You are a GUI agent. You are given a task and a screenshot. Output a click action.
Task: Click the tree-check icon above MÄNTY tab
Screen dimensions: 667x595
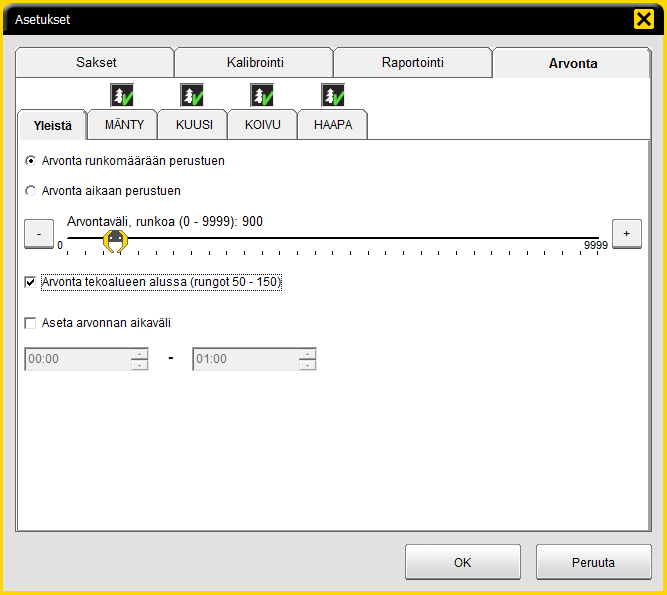coord(122,95)
